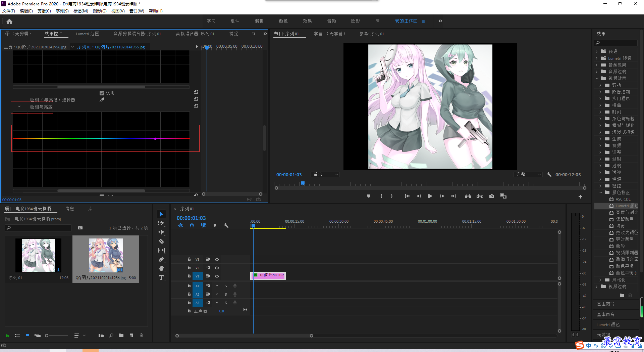Click the Lift button in program monitor
The width and height of the screenshot is (644, 352).
468,196
